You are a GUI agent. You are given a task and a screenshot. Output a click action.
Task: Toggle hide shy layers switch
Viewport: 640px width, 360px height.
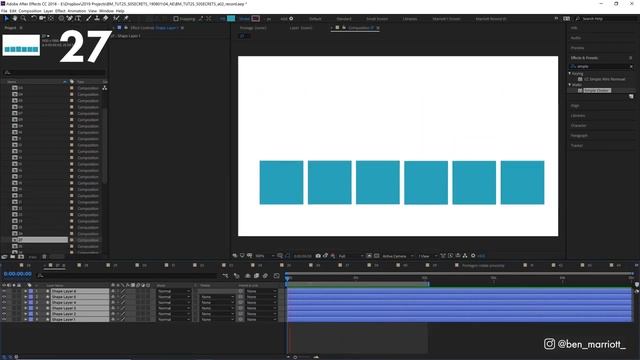point(247,276)
